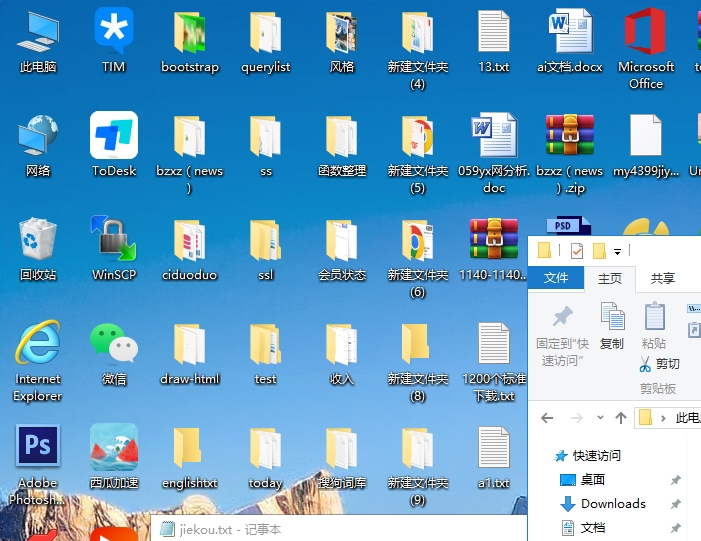This screenshot has height=541, width=701.
Task: Select 新建文件夹 (6) folder
Action: tap(418, 258)
